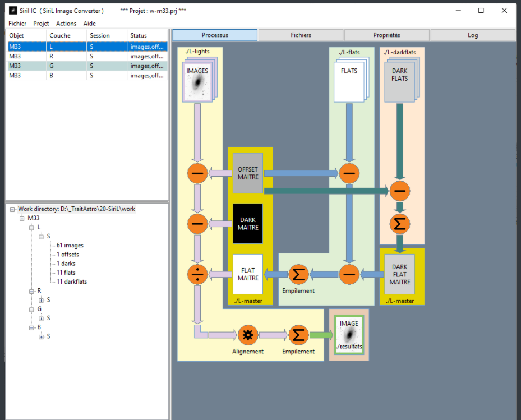
Task: Click the FLATS stack icon in L-flats
Action: pos(351,80)
